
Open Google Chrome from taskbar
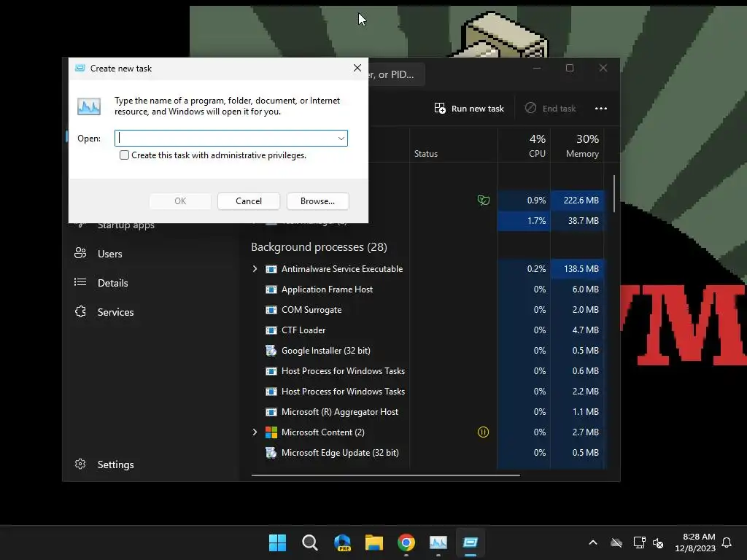coord(406,542)
